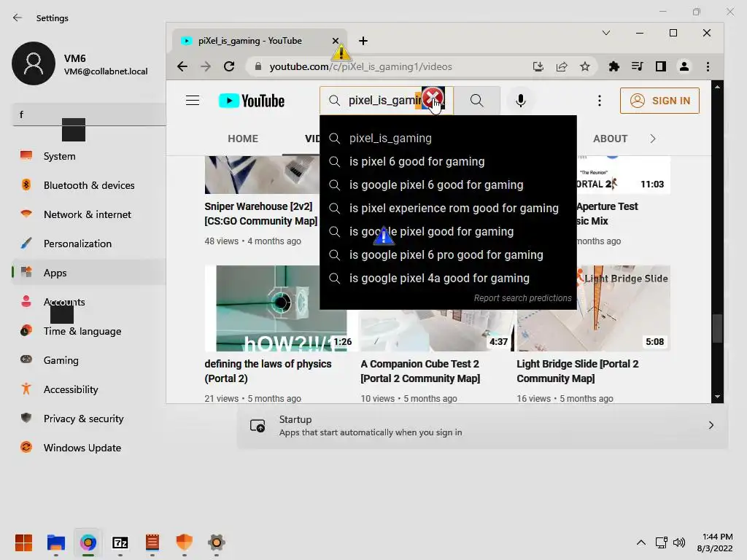
Task: Click the YouTube logo
Action: coord(252,101)
